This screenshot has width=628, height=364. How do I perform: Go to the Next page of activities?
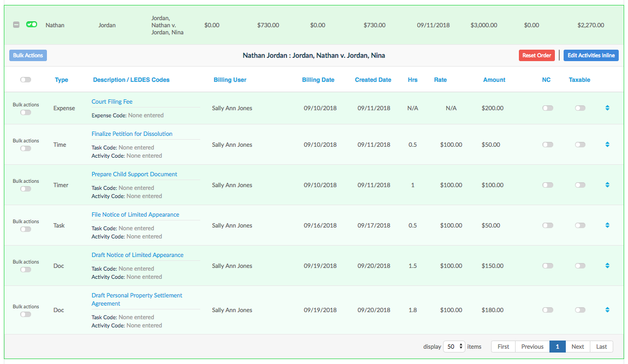point(577,347)
